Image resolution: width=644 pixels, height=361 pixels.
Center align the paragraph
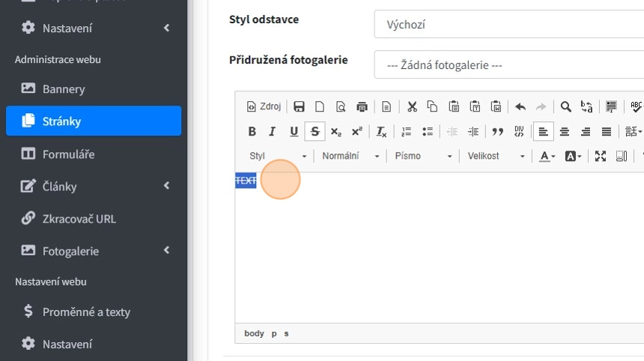565,132
